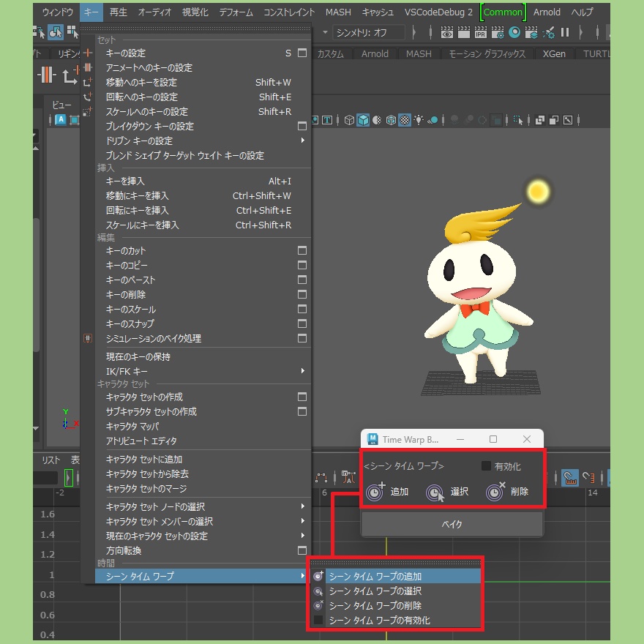Image resolution: width=644 pixels, height=644 pixels.
Task: Click the small arrow left of symmetry field
Action: pyautogui.click(x=325, y=32)
